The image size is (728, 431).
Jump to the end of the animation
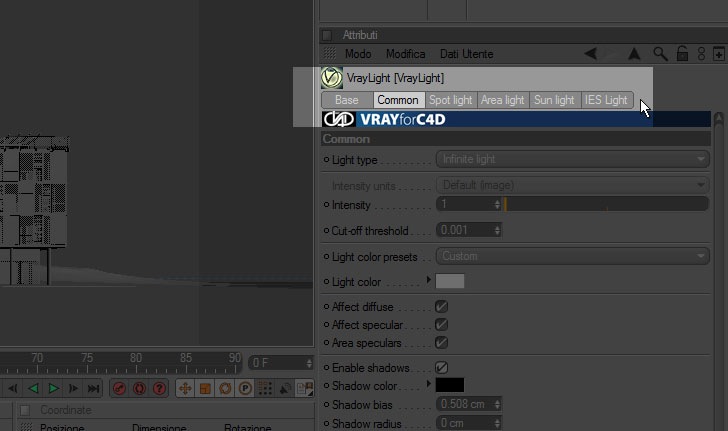coord(93,388)
